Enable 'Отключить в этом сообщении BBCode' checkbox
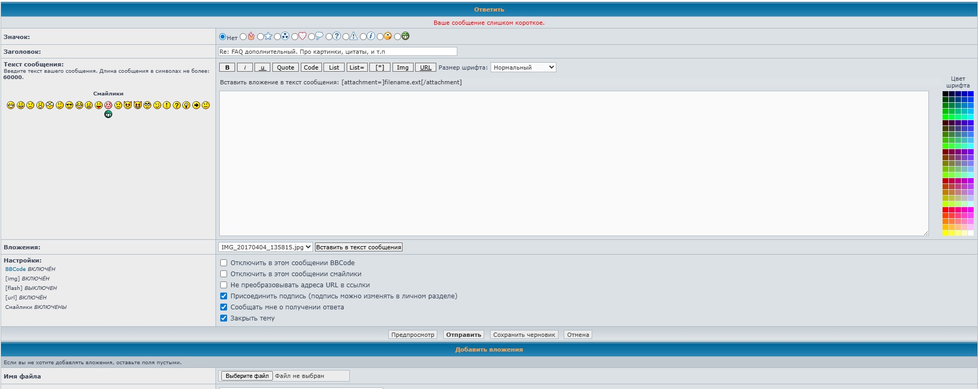This screenshot has height=389, width=980. [223, 263]
